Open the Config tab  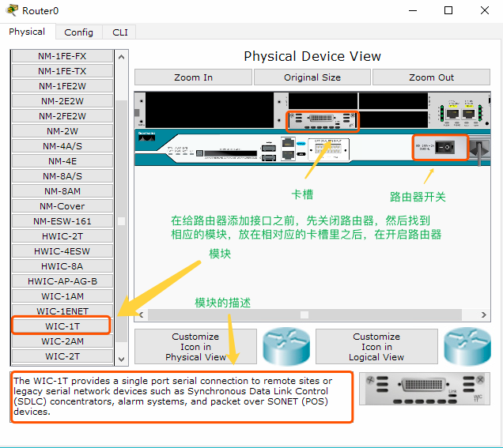tap(78, 32)
